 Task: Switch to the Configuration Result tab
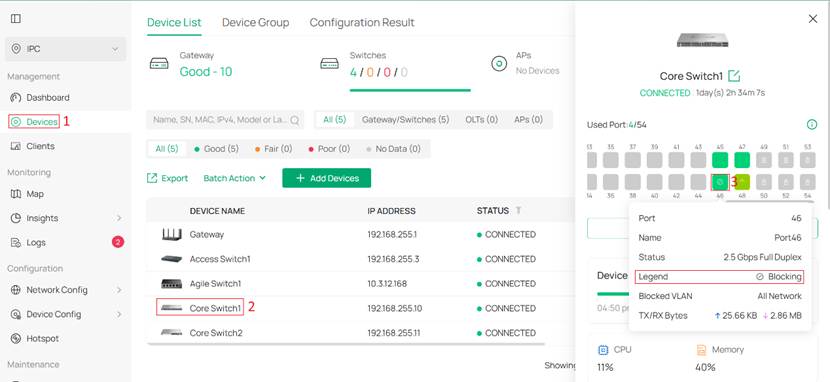[362, 22]
